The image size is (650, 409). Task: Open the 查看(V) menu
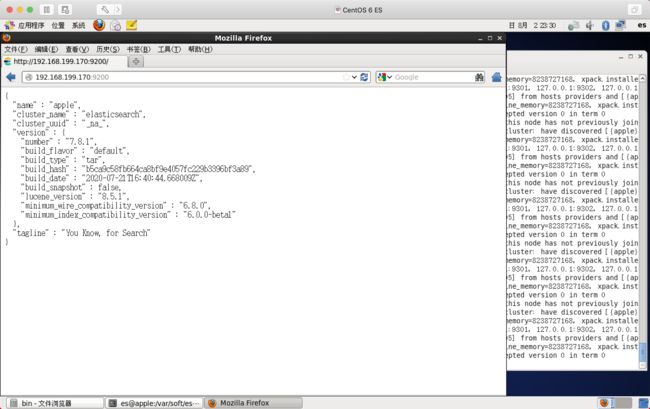77,49
